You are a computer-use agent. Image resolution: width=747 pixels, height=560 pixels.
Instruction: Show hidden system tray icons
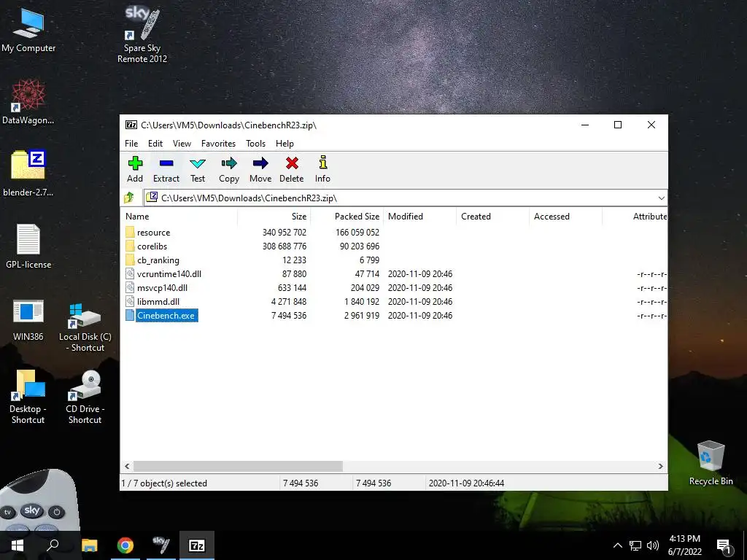click(x=617, y=545)
